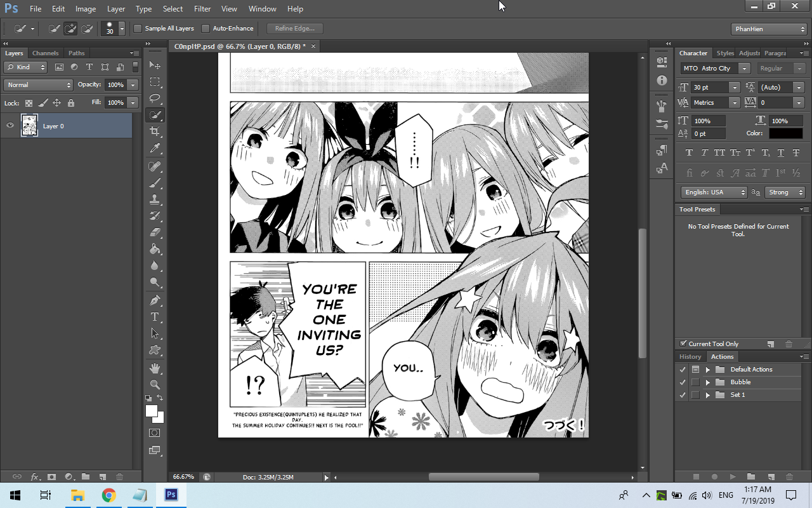
Task: Select the Pen tool
Action: 155,300
